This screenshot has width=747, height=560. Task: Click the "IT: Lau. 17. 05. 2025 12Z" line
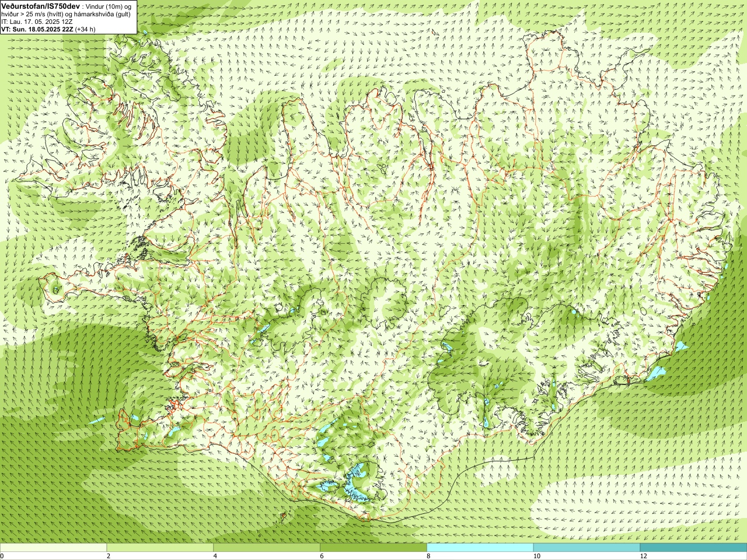37,22
